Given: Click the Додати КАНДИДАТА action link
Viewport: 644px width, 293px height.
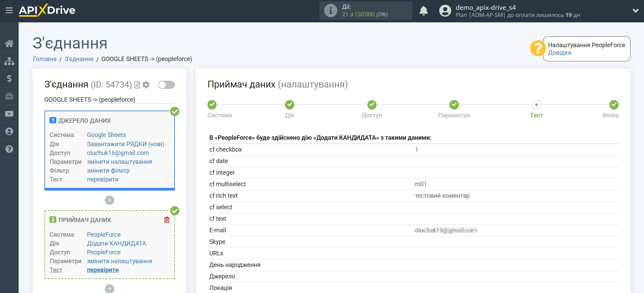Looking at the screenshot, I should point(117,243).
